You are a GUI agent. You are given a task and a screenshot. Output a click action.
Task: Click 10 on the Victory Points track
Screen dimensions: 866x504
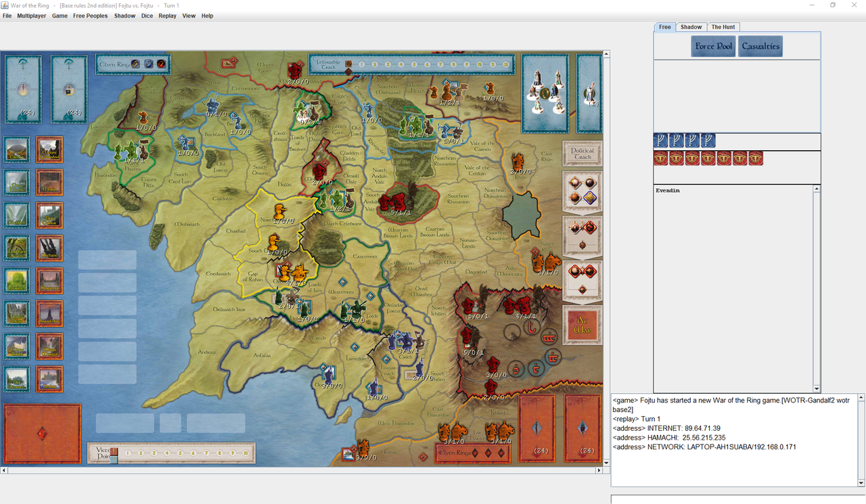point(246,453)
